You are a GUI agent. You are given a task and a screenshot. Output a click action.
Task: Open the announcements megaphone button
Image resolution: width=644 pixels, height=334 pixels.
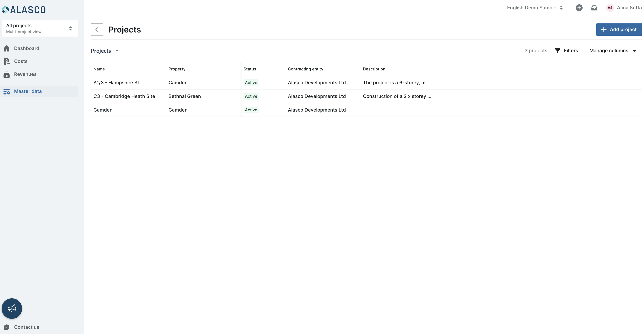pos(12,308)
